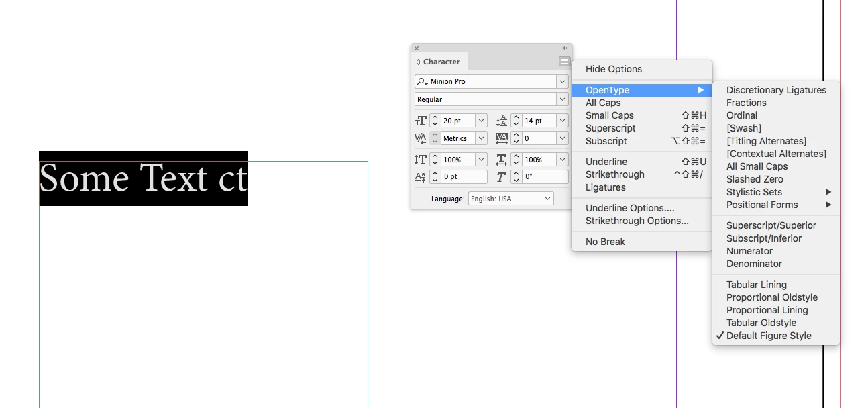Click the leading icon beside 14 pt
868x408 pixels.
(502, 121)
